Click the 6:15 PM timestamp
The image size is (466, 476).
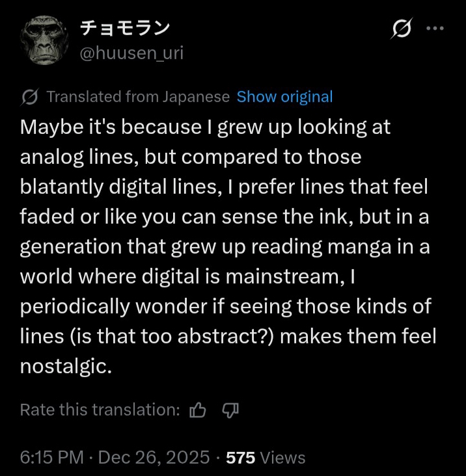52,457
